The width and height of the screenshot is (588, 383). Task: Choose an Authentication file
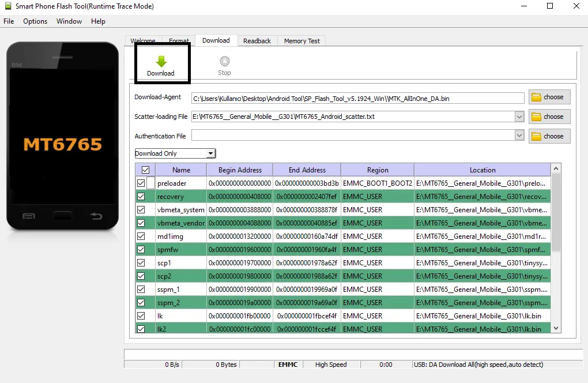point(549,136)
